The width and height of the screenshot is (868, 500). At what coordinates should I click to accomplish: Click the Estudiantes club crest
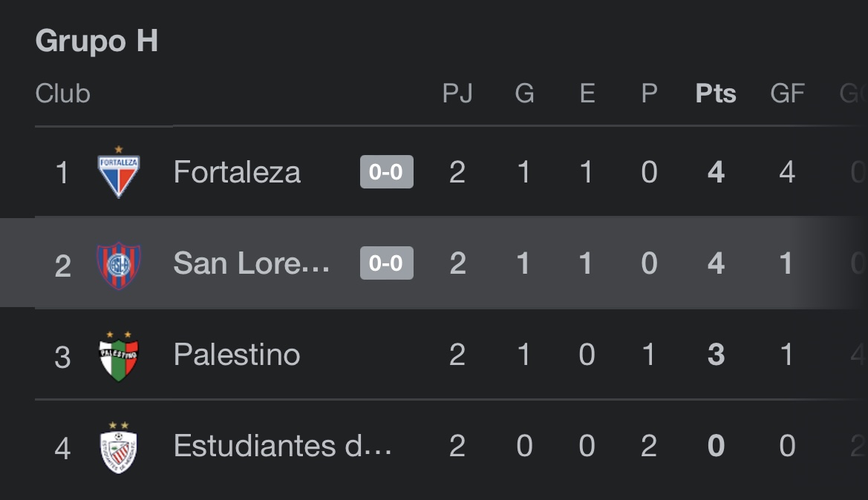(x=119, y=447)
